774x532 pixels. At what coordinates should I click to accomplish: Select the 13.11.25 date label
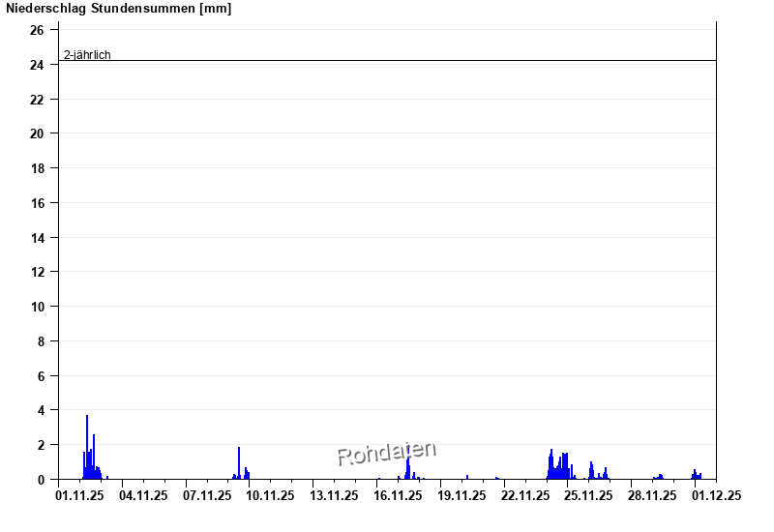point(335,496)
